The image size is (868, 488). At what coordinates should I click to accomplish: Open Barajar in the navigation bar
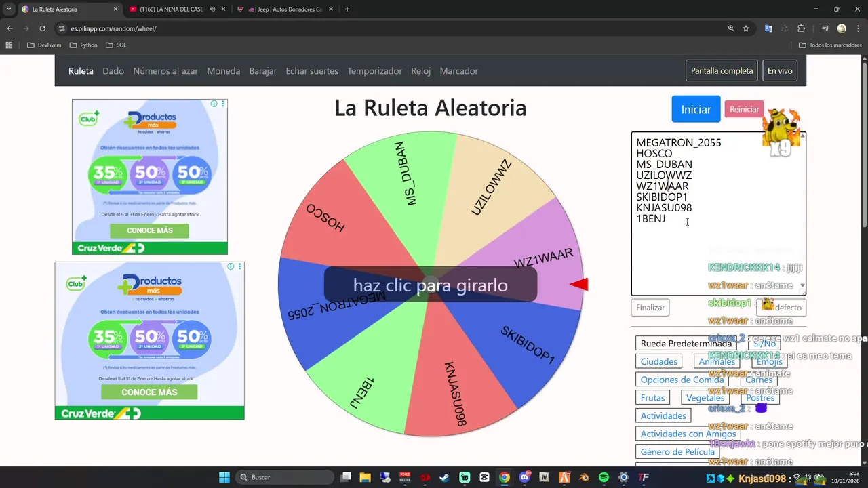[x=263, y=71]
